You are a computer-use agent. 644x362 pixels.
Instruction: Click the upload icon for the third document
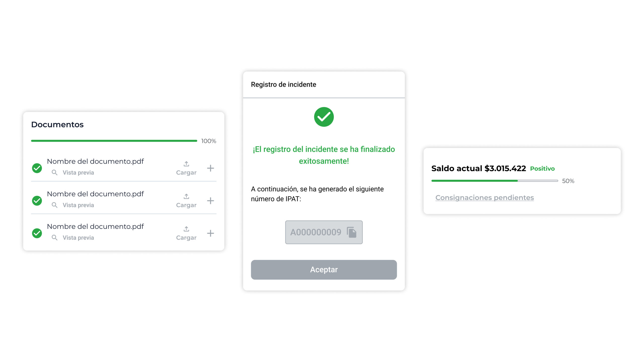(x=186, y=229)
